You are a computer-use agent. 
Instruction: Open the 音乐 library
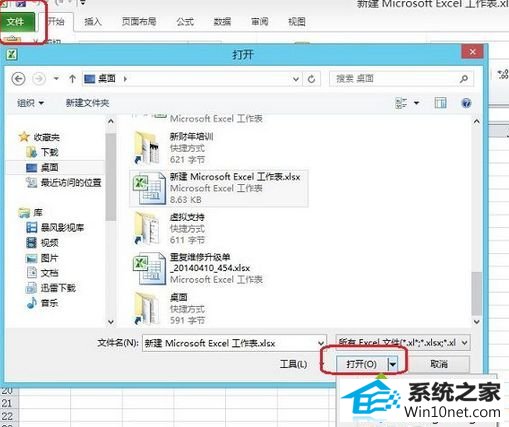click(x=42, y=303)
